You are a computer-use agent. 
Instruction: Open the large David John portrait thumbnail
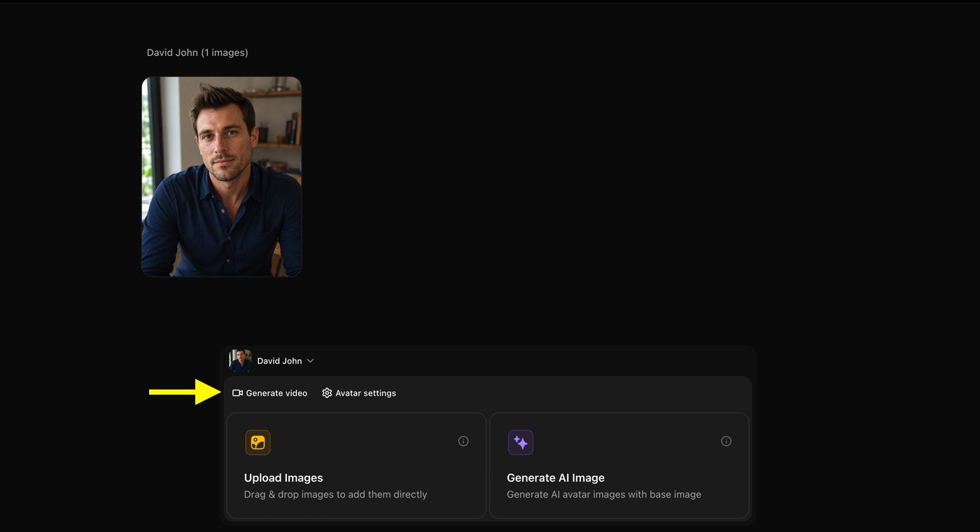click(222, 177)
